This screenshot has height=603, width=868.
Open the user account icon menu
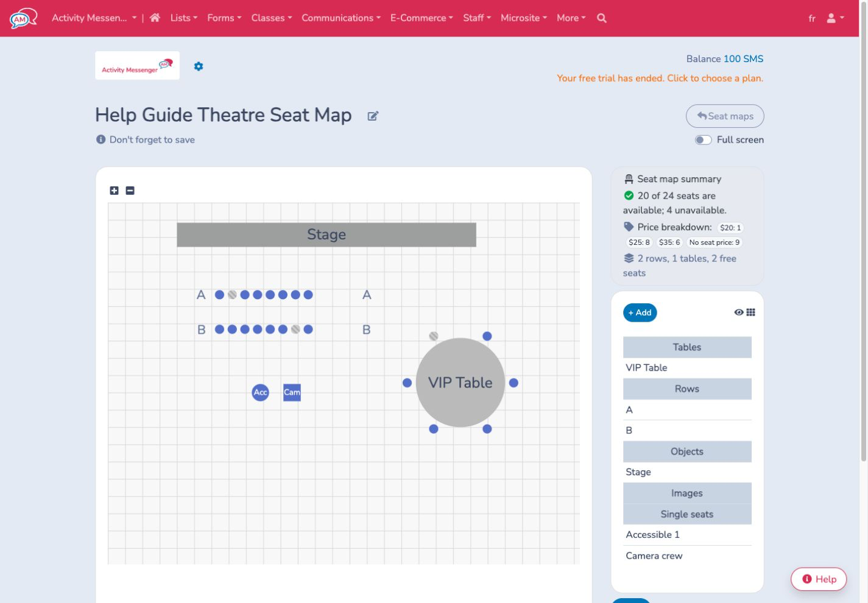[x=835, y=18]
